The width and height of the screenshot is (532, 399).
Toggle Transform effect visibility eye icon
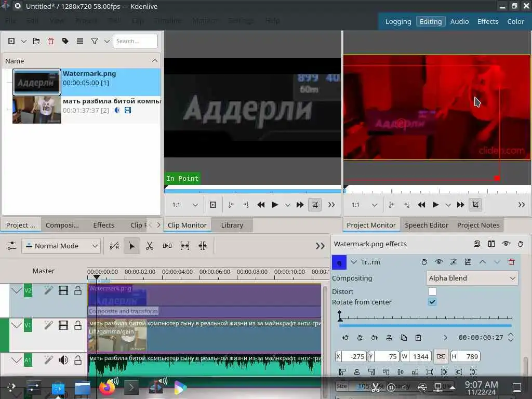tap(438, 262)
